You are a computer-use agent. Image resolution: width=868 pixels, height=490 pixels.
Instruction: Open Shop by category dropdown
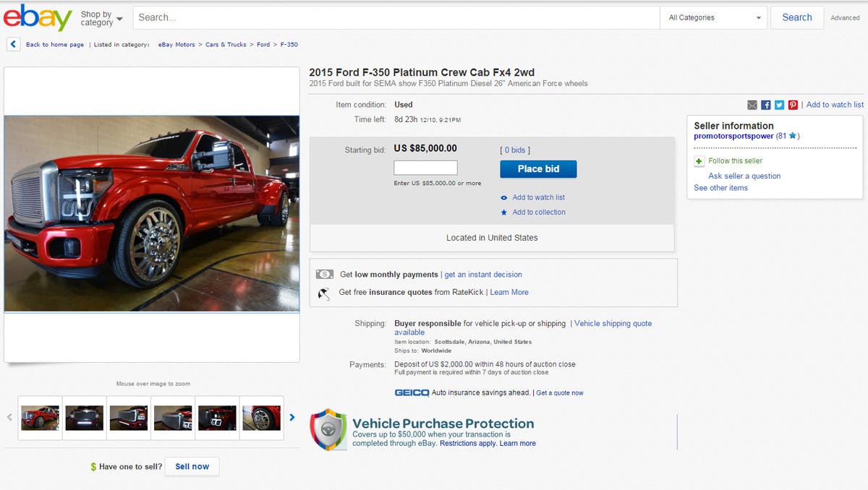click(x=101, y=18)
